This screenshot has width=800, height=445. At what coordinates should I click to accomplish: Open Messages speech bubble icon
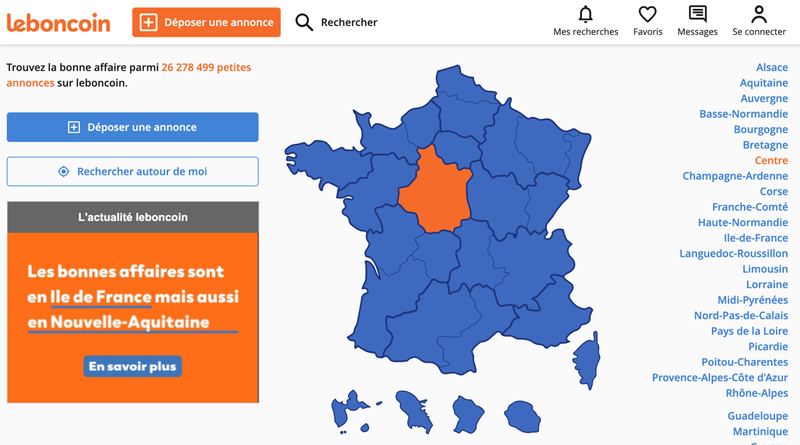tap(697, 14)
